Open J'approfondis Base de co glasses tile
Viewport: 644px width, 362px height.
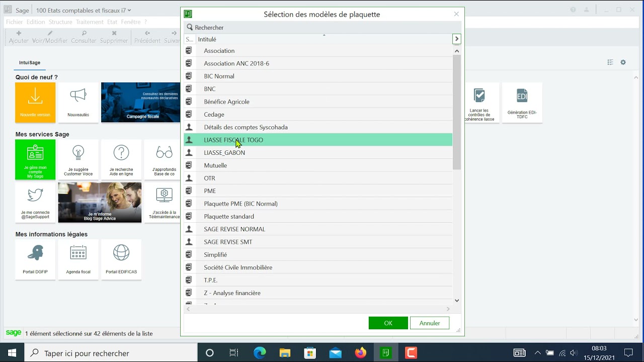click(x=163, y=159)
